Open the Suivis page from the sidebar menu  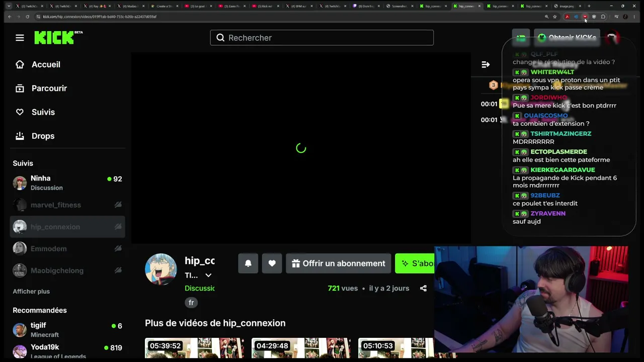tap(43, 112)
